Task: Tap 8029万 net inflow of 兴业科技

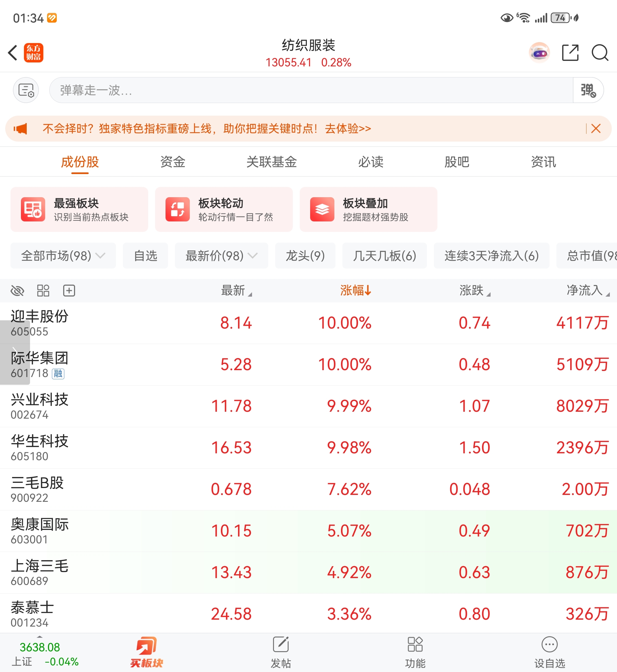Action: (582, 406)
